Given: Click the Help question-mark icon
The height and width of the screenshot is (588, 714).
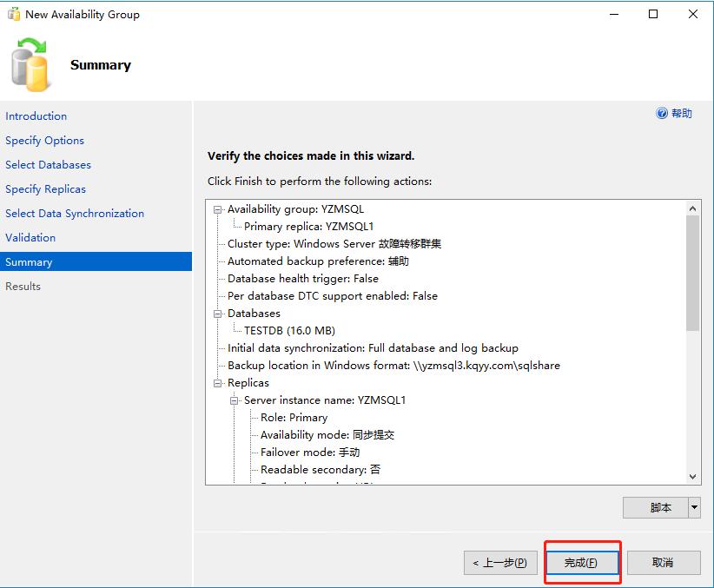Looking at the screenshot, I should [x=661, y=113].
